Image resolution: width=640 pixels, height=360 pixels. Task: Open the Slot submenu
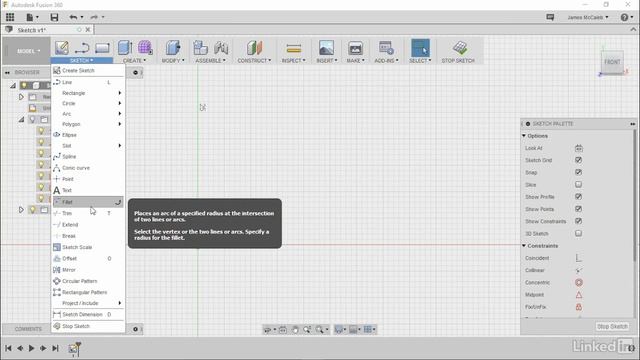tap(88, 146)
